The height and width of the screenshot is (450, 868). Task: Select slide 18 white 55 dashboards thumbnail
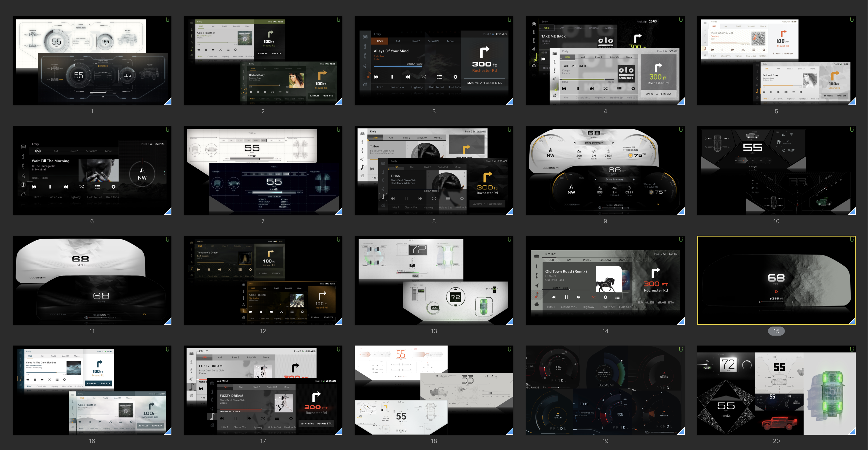pyautogui.click(x=434, y=390)
